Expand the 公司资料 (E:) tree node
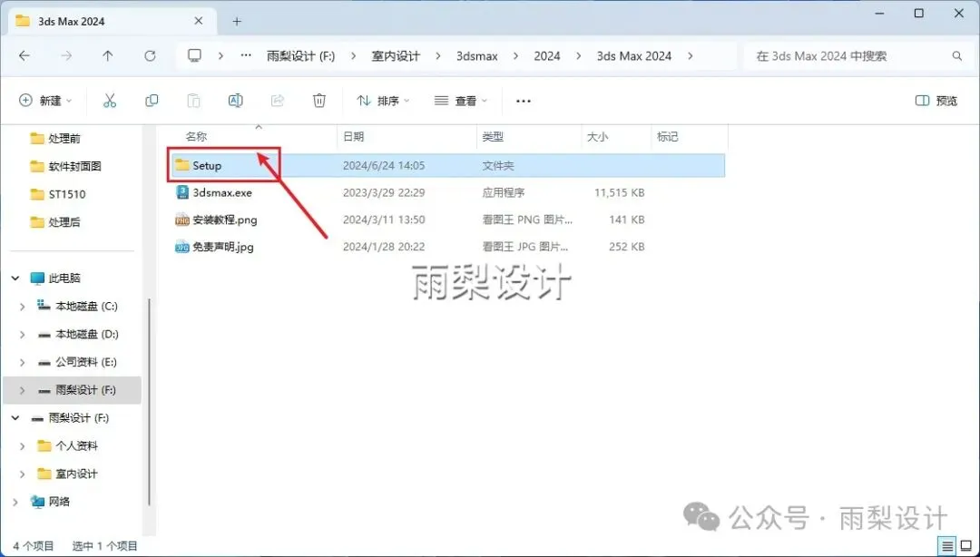 tap(23, 362)
